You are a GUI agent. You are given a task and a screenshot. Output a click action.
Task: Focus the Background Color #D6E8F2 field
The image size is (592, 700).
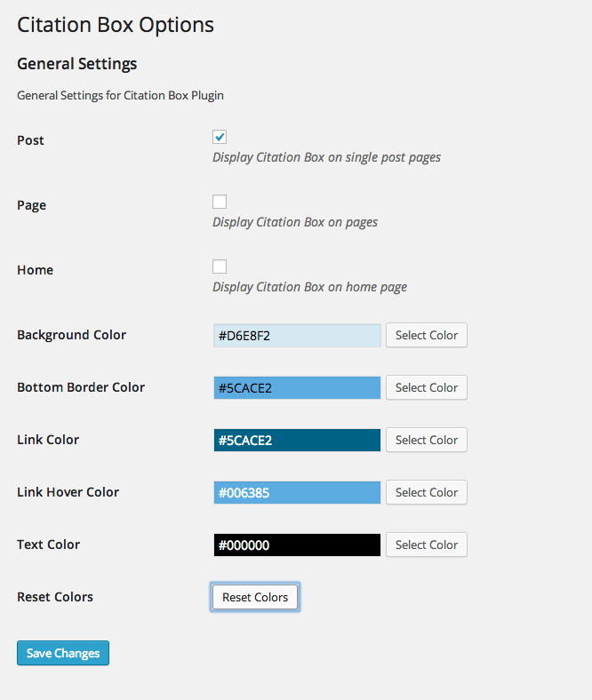point(297,336)
